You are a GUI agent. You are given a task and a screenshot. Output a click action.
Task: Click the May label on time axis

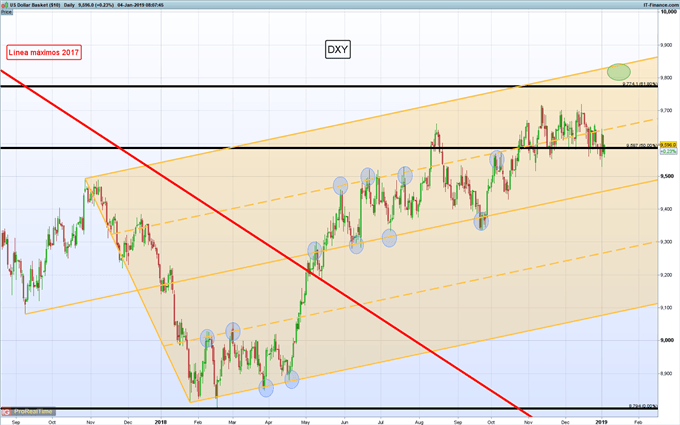click(x=305, y=422)
